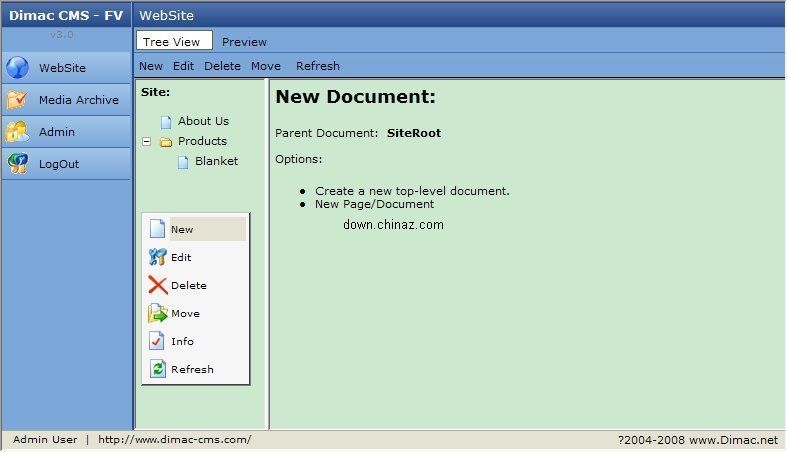Click the SiteRoot parent document text
787x452 pixels.
(x=414, y=133)
